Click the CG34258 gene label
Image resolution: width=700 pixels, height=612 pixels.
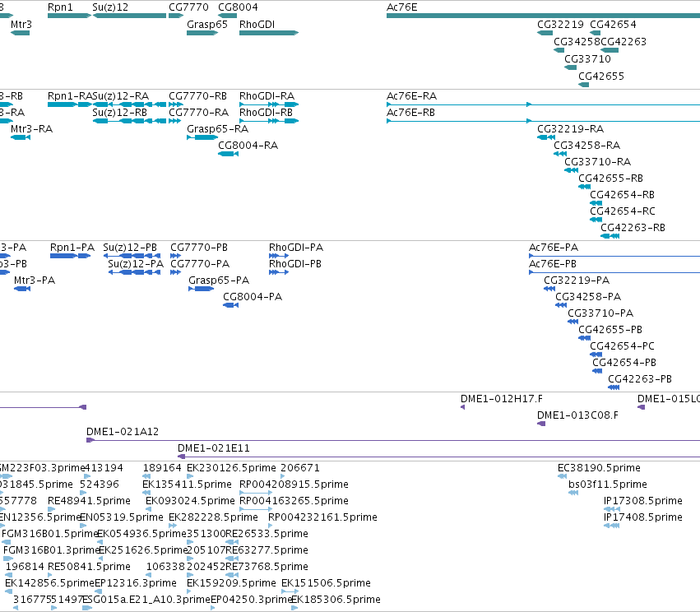tap(577, 41)
